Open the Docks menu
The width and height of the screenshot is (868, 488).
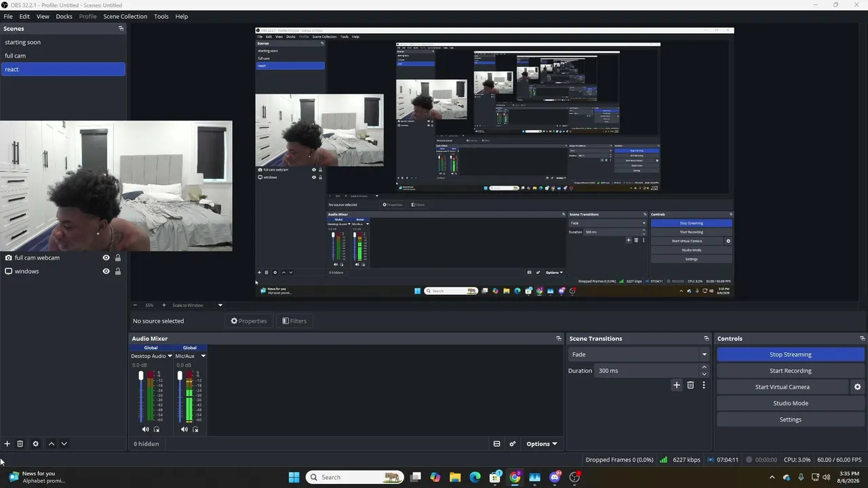pos(64,16)
